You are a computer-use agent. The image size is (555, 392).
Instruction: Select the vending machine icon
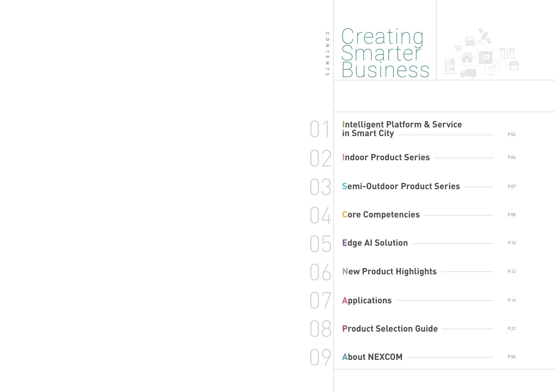coord(450,66)
